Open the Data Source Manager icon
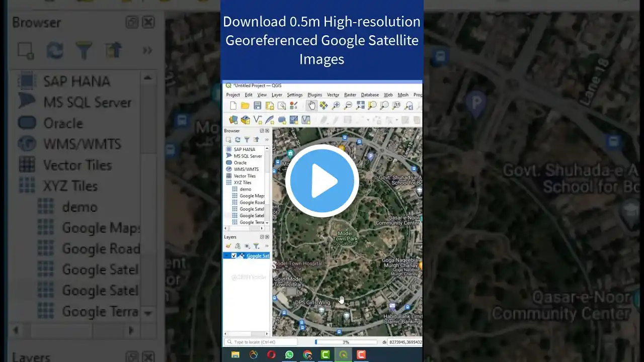The height and width of the screenshot is (362, 644). 233,120
